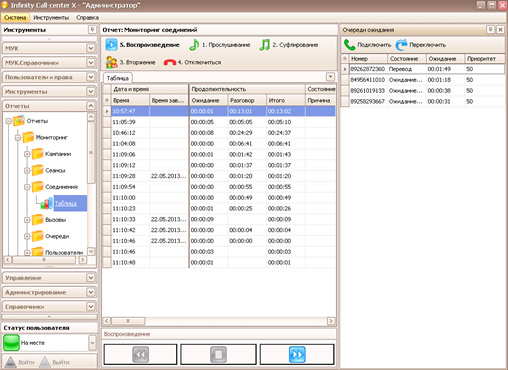
Task: Open the Система menu
Action: coord(15,17)
